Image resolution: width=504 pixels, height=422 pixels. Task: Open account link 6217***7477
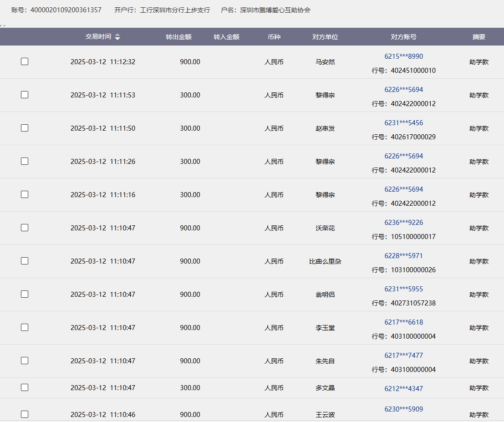click(x=403, y=356)
